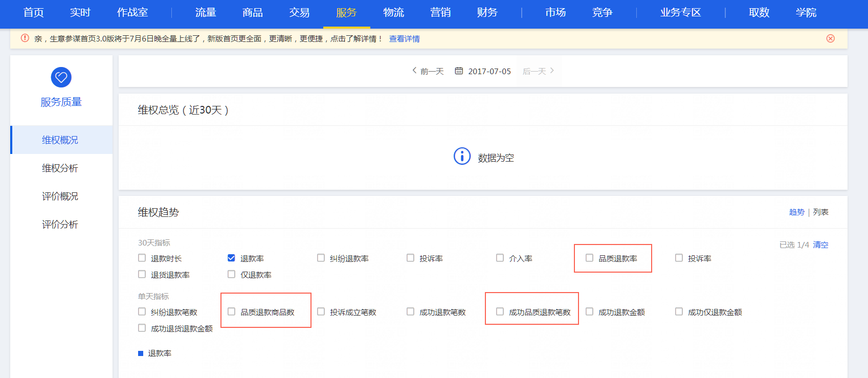Check the 成功退款笔数 checkbox
The image size is (868, 378).
click(x=410, y=312)
